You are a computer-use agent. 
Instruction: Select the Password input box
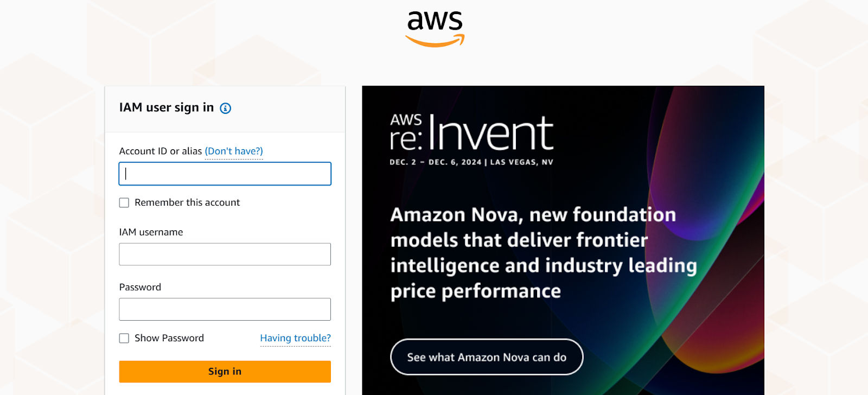point(225,309)
